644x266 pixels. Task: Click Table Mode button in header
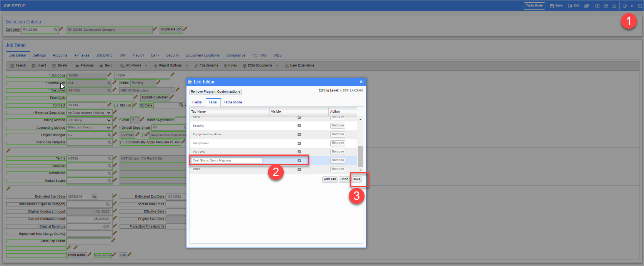point(534,6)
